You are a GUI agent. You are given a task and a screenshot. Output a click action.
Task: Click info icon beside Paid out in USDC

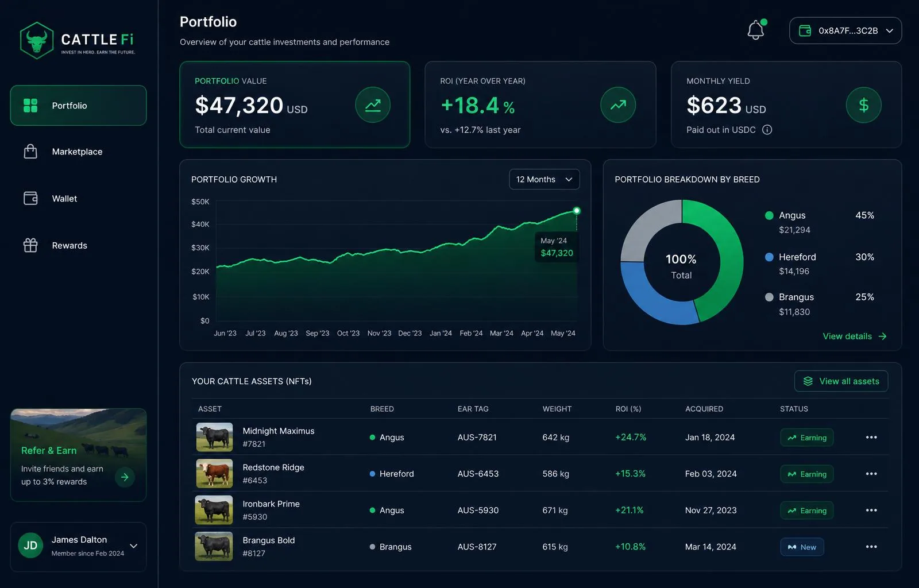[x=767, y=130]
